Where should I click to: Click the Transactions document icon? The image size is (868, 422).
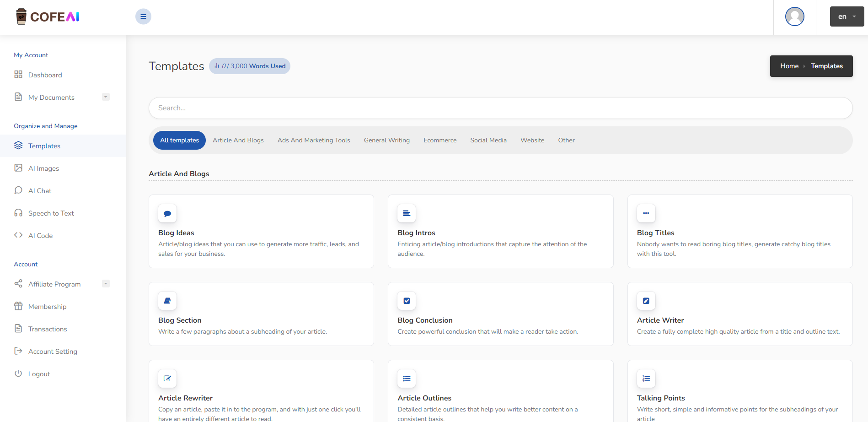point(18,329)
